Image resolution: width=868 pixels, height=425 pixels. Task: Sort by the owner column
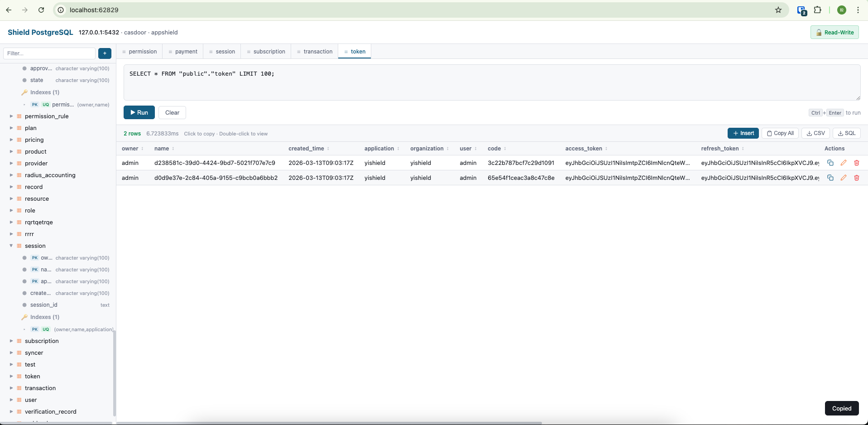click(x=132, y=149)
